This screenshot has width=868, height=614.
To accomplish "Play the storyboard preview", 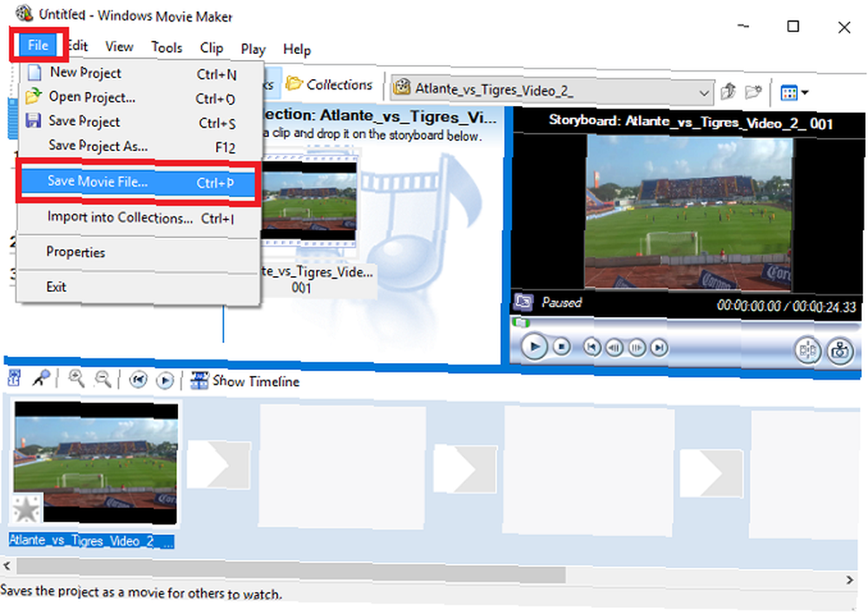I will [534, 347].
